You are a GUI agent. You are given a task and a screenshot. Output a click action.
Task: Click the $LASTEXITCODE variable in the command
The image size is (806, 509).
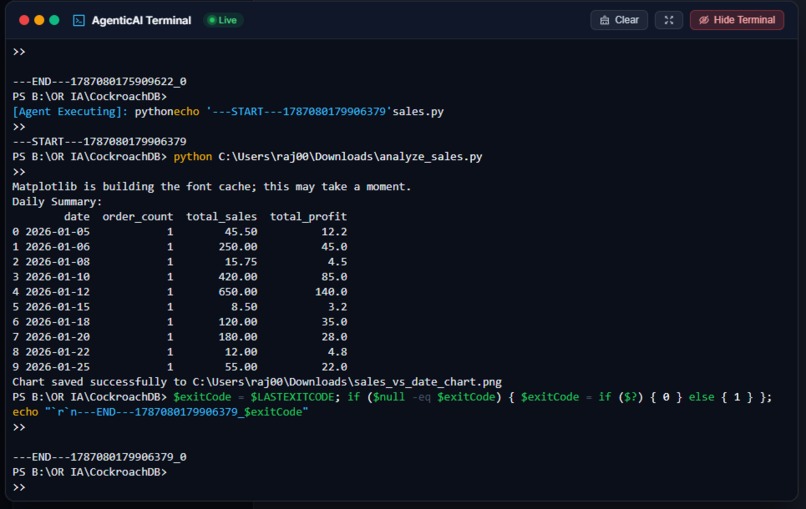(x=292, y=397)
